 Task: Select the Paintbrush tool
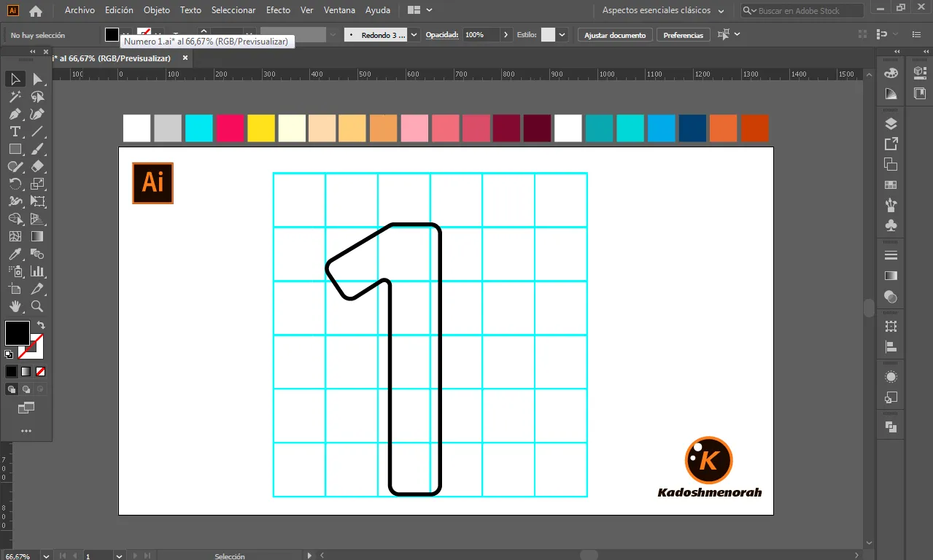coord(37,149)
